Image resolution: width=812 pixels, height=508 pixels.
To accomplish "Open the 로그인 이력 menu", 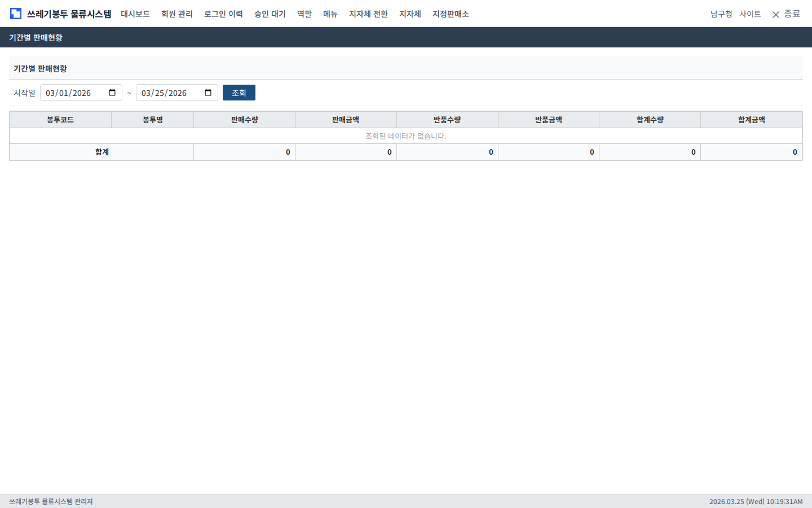I will point(223,14).
